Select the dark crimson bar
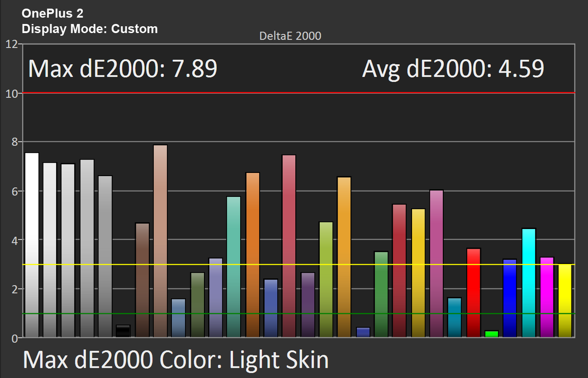588x378 pixels. (x=400, y=271)
